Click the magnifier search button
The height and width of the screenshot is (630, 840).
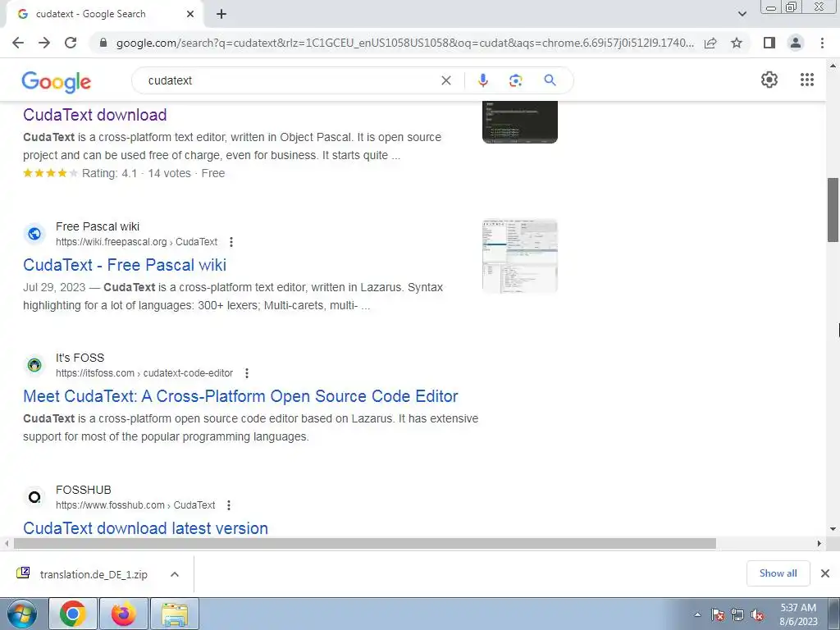click(x=550, y=80)
